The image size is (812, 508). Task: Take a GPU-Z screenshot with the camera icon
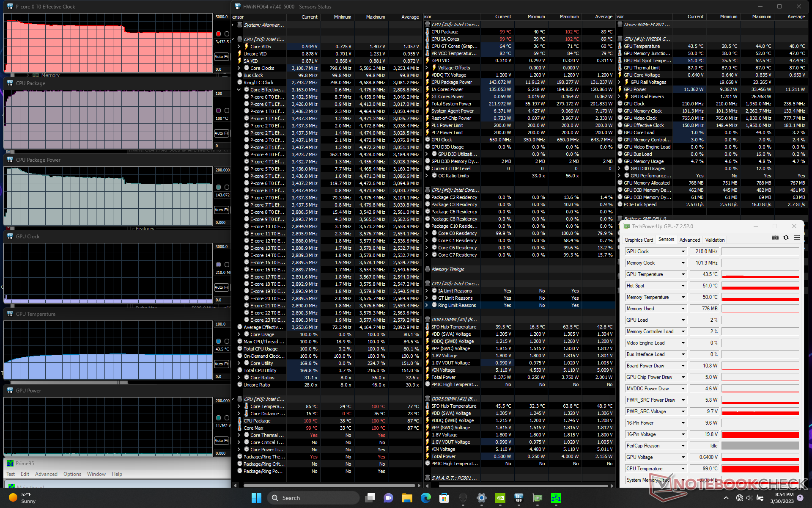[775, 237]
